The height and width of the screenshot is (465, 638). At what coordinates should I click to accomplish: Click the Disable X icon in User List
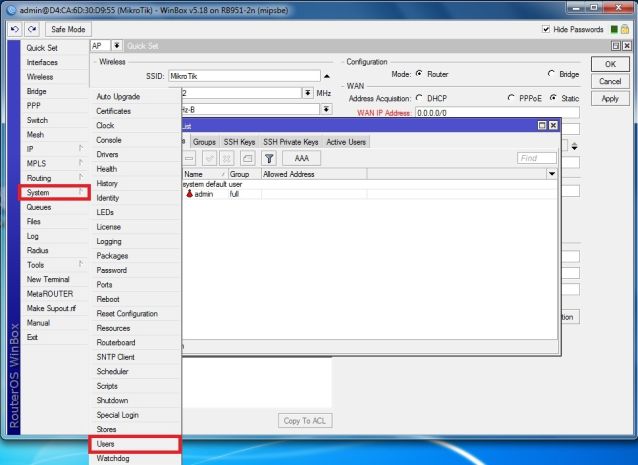227,158
